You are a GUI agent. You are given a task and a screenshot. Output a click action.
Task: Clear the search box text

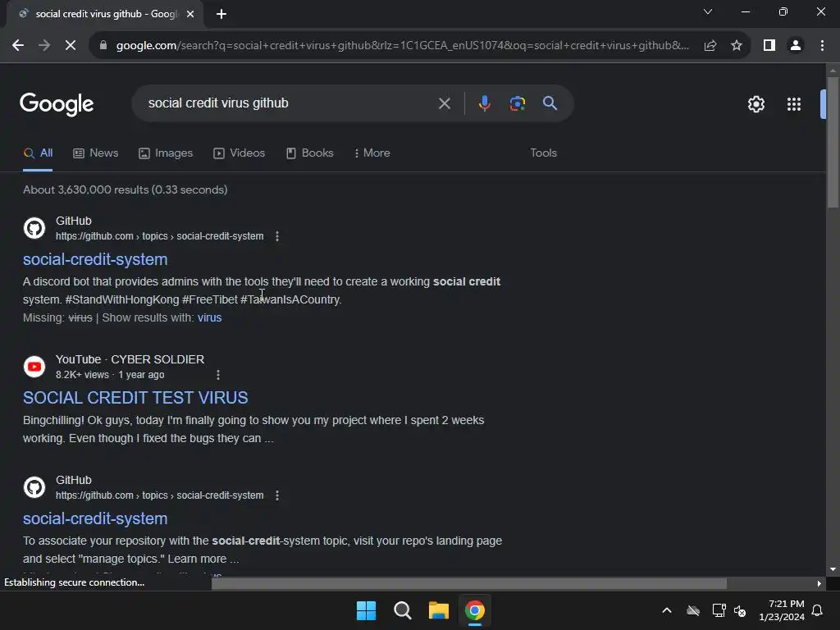[x=444, y=103]
